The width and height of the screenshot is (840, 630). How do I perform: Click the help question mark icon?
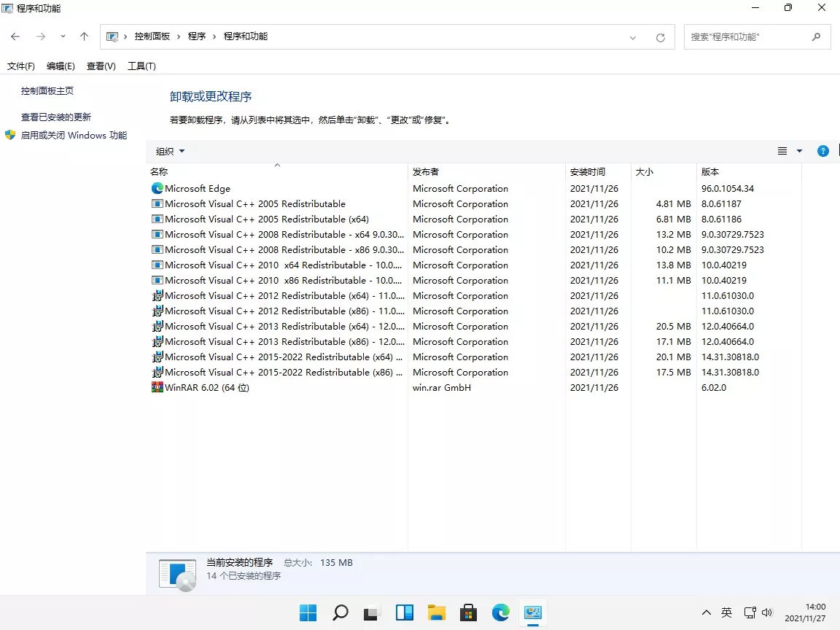click(x=822, y=151)
